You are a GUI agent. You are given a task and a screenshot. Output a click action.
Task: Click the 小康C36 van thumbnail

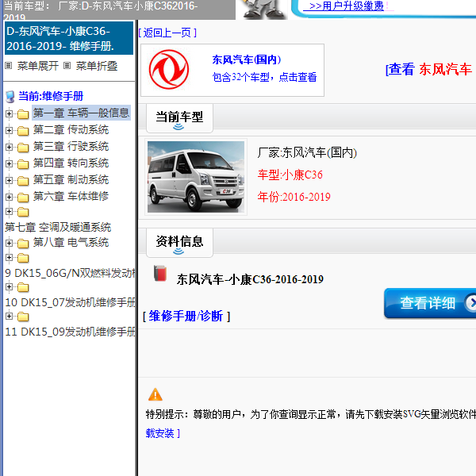click(x=196, y=177)
